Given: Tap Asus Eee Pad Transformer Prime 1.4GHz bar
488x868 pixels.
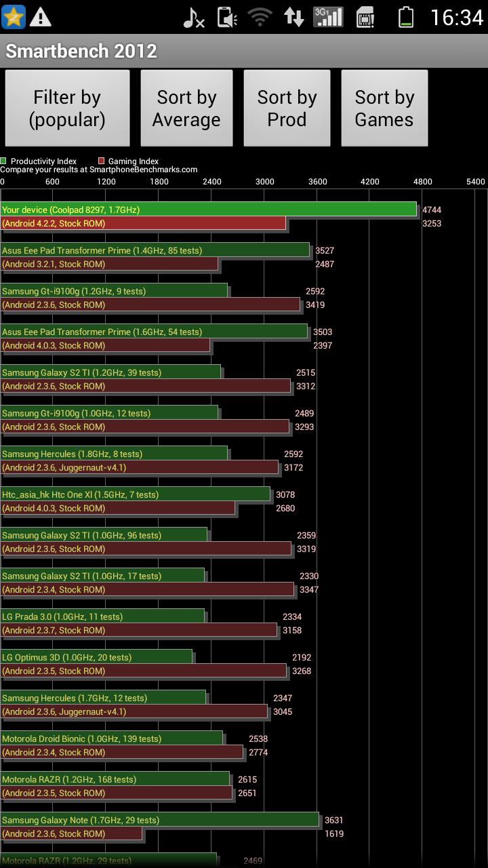Looking at the screenshot, I should click(155, 250).
